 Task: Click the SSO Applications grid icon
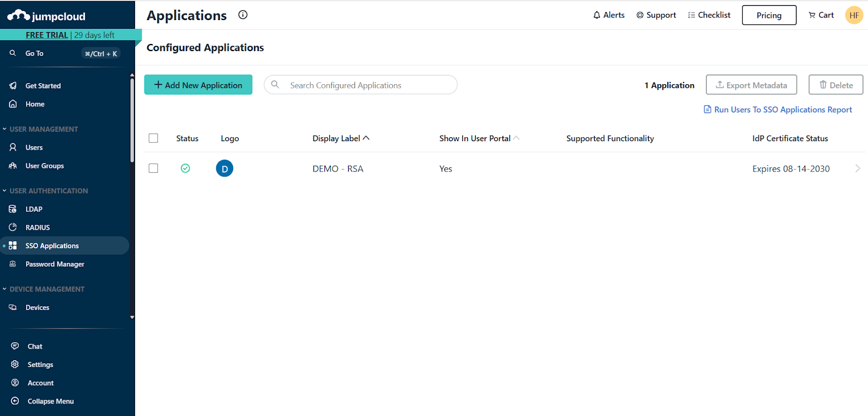coord(13,245)
